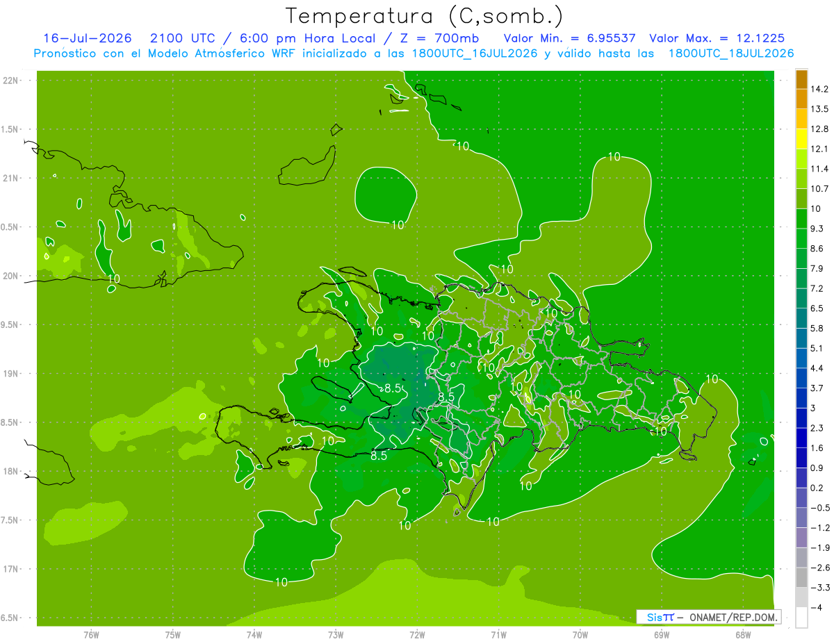Screen dimensions: 834x644
Task: Click the '69W' longitude label
Action: pyautogui.click(x=662, y=634)
